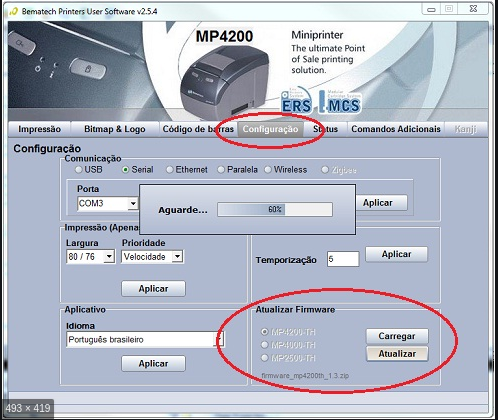Switch to Bitmap & Logo tab
The height and width of the screenshot is (420, 498).
[x=114, y=129]
